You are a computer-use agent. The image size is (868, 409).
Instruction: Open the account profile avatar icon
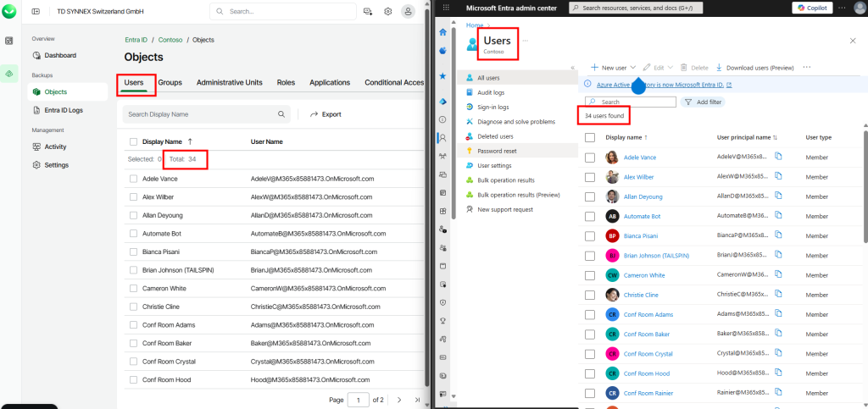(x=409, y=12)
